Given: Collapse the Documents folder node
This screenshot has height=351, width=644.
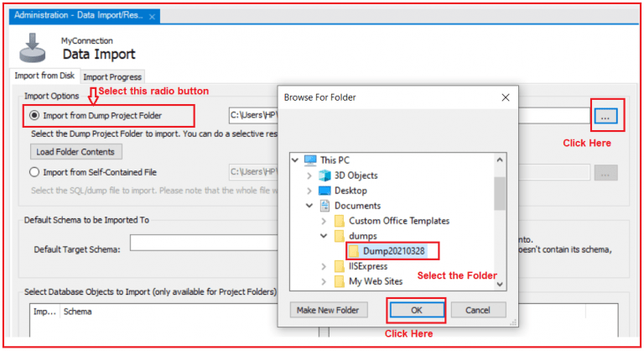Looking at the screenshot, I should (309, 206).
